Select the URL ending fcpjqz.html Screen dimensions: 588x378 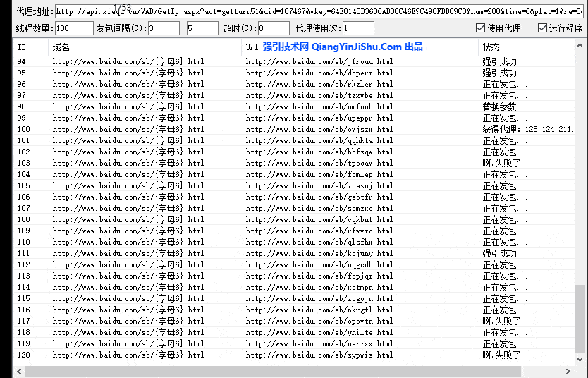[x=319, y=276]
